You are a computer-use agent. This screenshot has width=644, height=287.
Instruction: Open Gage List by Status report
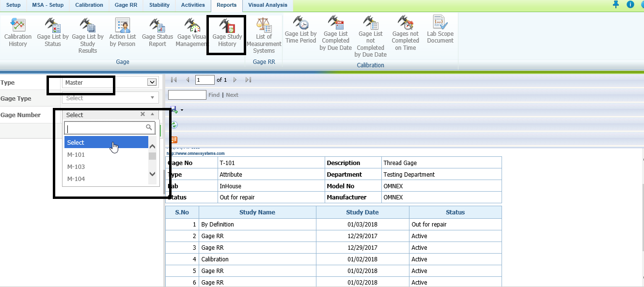tap(53, 33)
